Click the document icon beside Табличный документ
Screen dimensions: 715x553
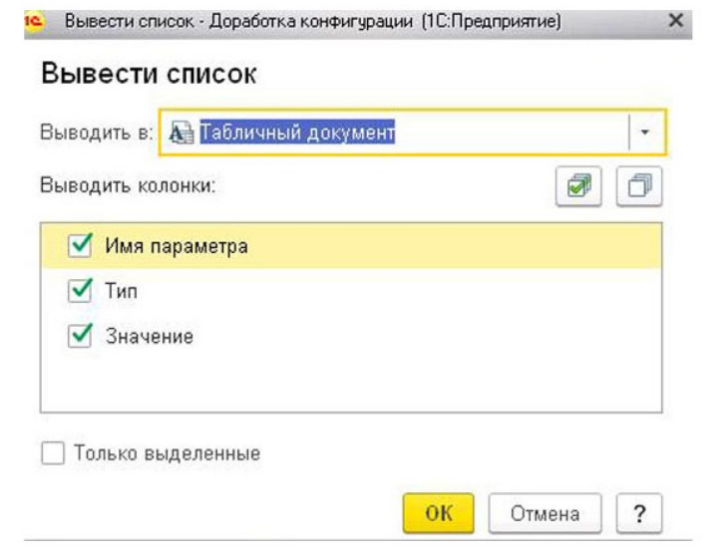[x=181, y=132]
